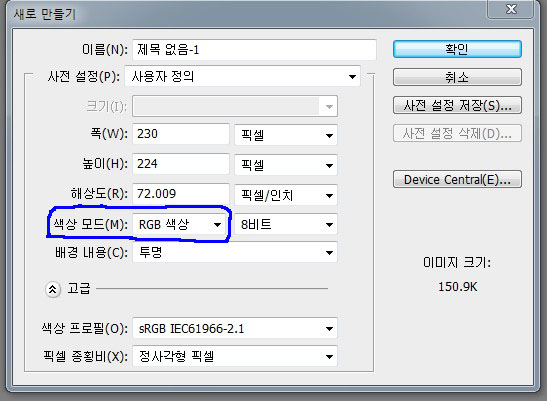This screenshot has width=547, height=401.
Task: Open the 배경 내용 투명 dropdown
Action: coord(235,252)
